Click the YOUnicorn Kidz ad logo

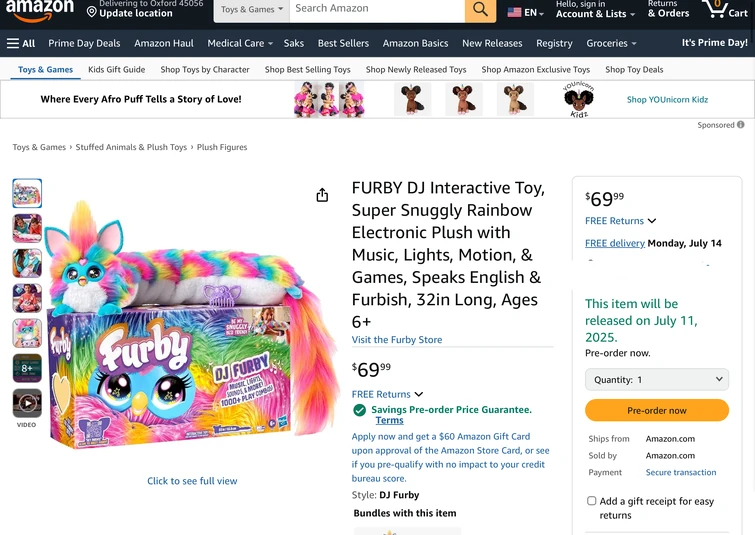pyautogui.click(x=578, y=100)
